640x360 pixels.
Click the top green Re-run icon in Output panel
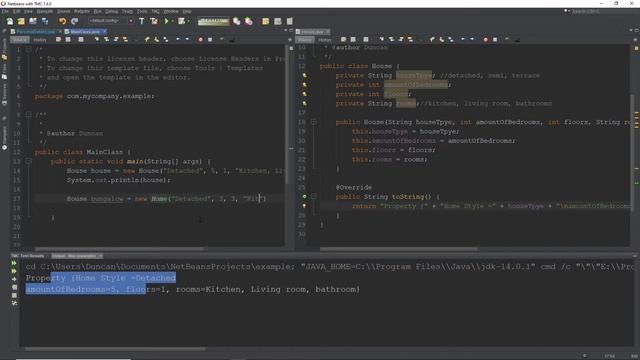[14, 263]
